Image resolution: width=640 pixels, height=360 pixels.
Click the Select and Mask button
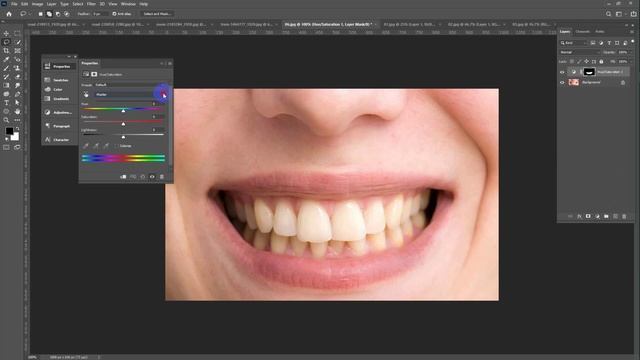point(157,14)
